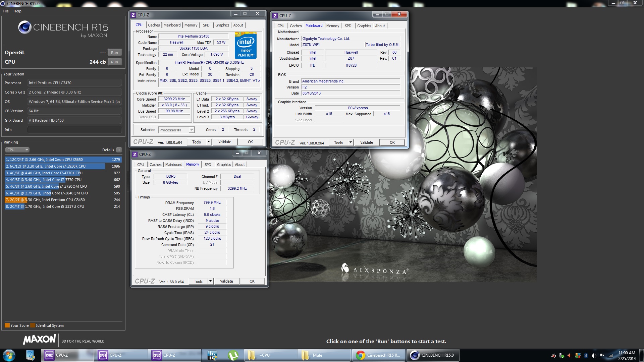
Task: Switch to Graphics tab in the CPU-Z CPU window
Action: click(x=222, y=25)
